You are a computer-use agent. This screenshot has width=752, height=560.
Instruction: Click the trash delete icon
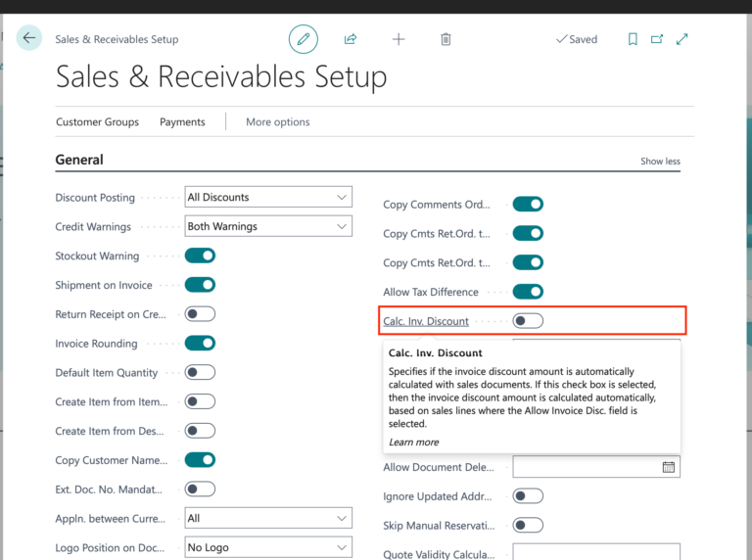point(446,39)
